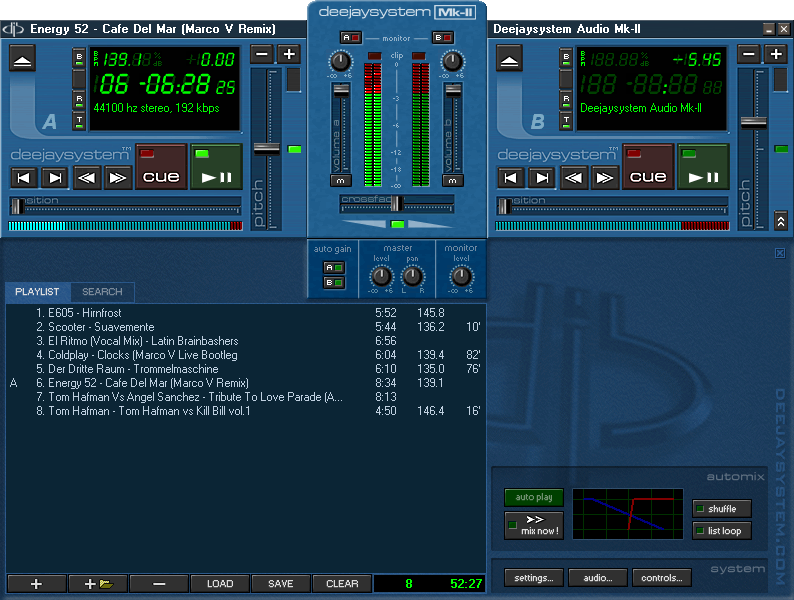This screenshot has height=600, width=794.
Task: Skip to previous track on deck B
Action: pos(510,178)
